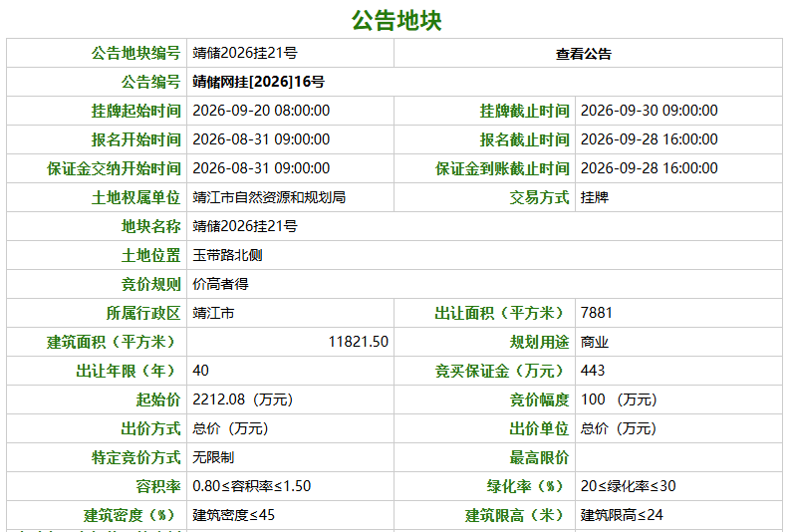Select land location 玉带路北侧
The image size is (790, 532).
[227, 255]
